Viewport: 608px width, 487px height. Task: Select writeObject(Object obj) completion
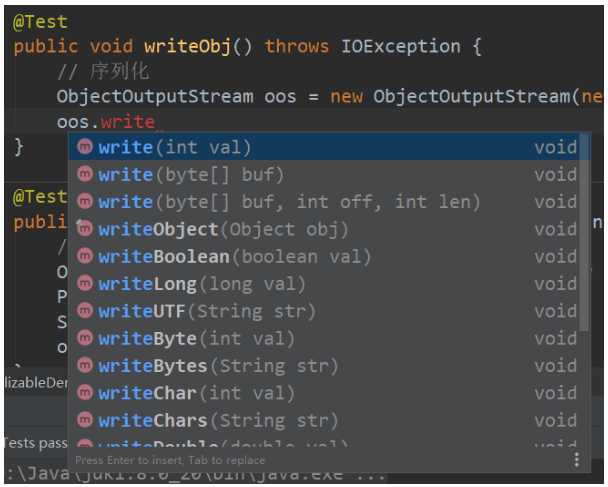tap(326, 229)
